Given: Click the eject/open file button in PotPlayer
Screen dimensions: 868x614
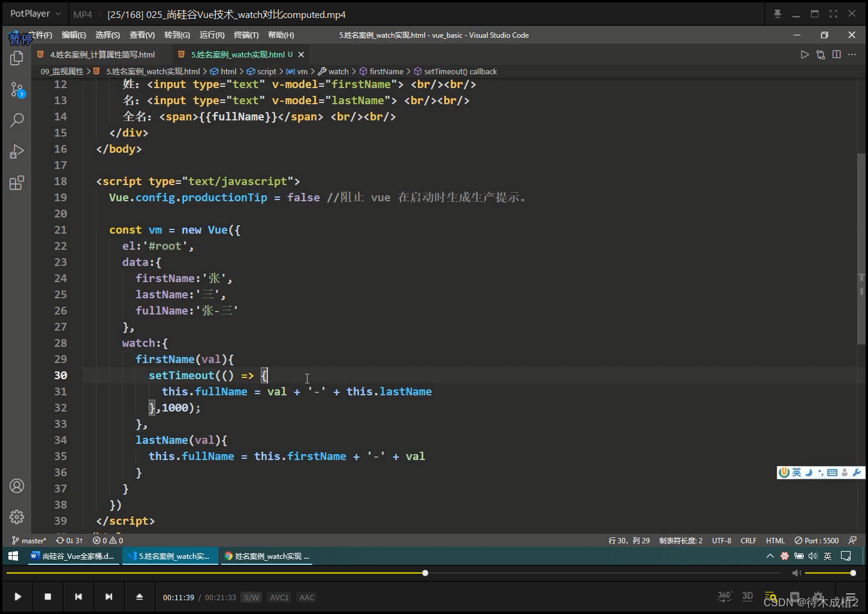Looking at the screenshot, I should (139, 597).
